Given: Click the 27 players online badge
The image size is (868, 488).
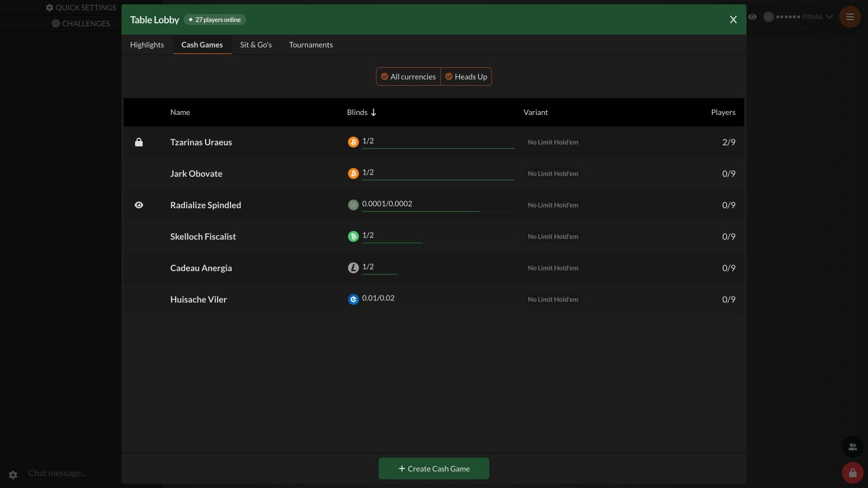Looking at the screenshot, I should point(215,20).
